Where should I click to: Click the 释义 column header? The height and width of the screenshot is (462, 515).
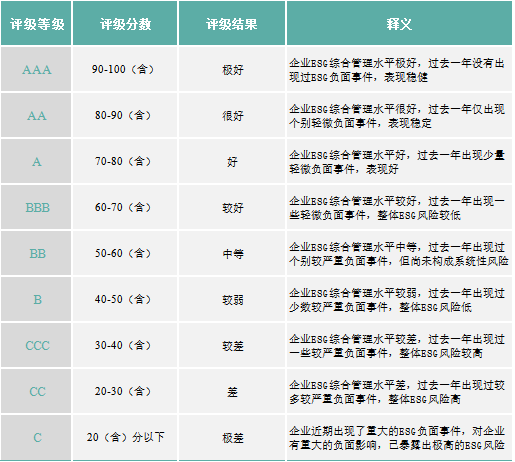(x=399, y=23)
